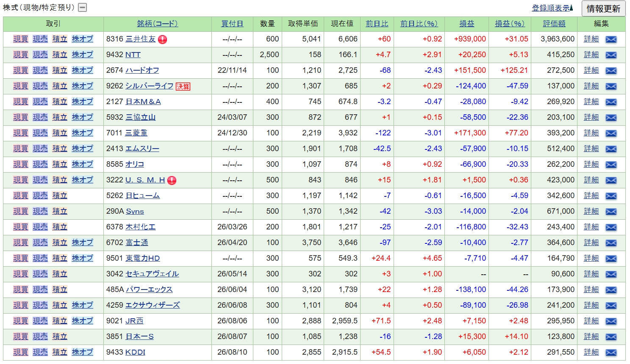The height and width of the screenshot is (364, 630).
Task: Click the シルバーライフ stock name
Action: coord(150,86)
